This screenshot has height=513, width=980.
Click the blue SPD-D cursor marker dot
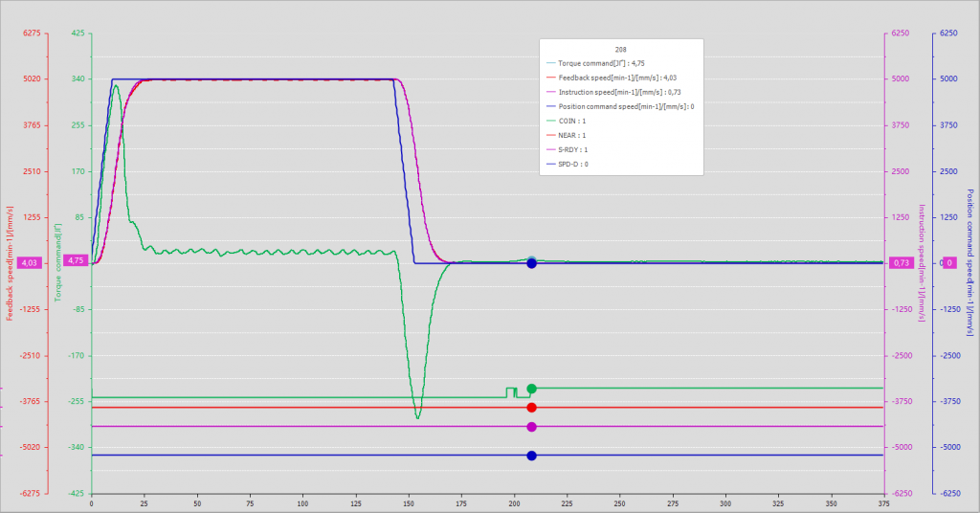pyautogui.click(x=531, y=456)
